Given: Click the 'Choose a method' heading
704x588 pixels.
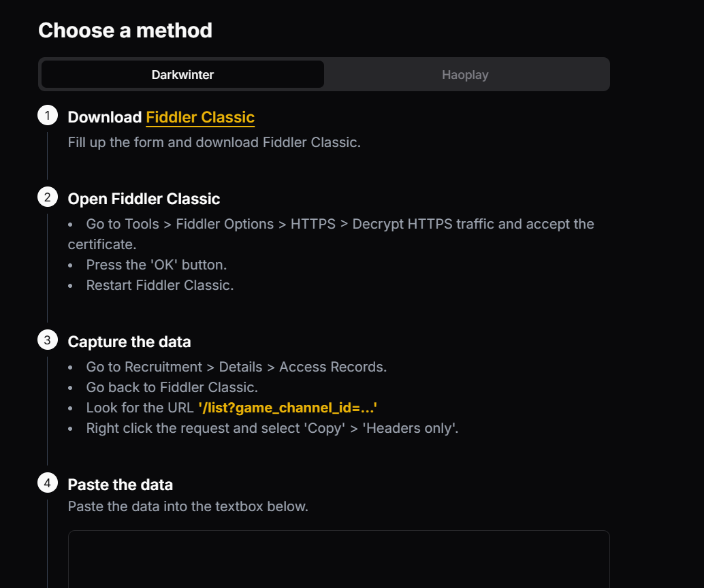Looking at the screenshot, I should click(x=125, y=31).
